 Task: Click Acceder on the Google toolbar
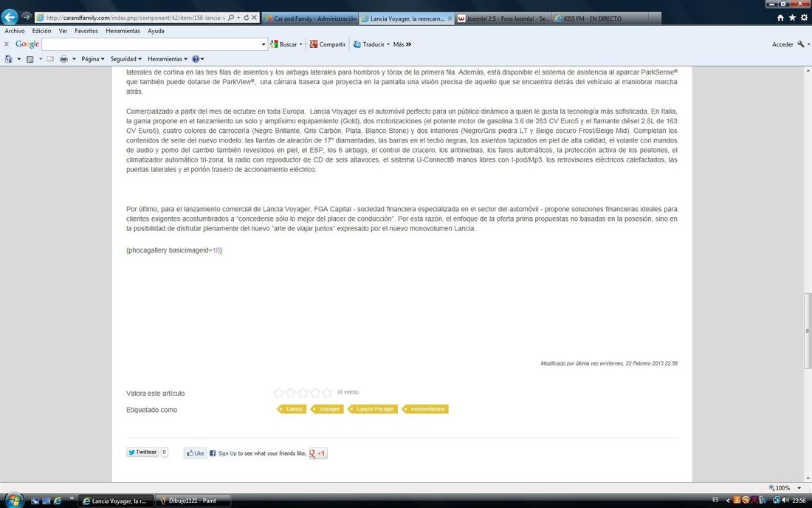pyautogui.click(x=782, y=44)
